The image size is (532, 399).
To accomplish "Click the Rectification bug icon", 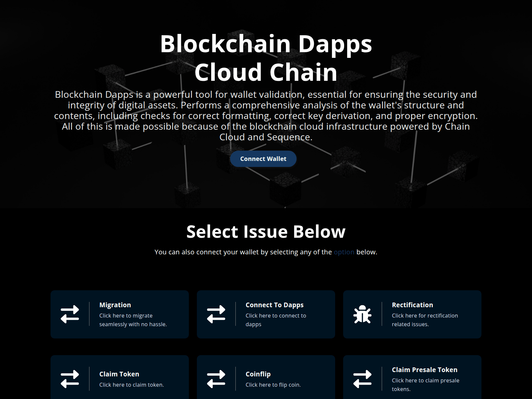I will 362,314.
